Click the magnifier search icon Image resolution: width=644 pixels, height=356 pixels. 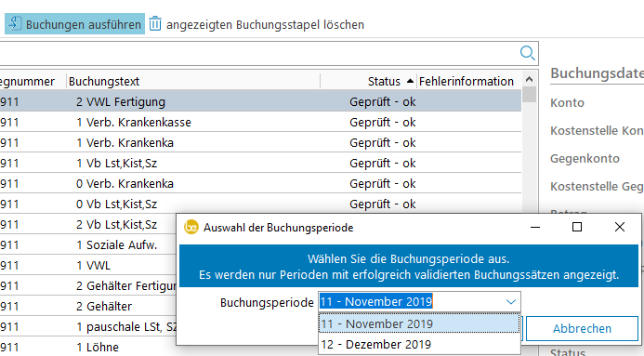[527, 53]
